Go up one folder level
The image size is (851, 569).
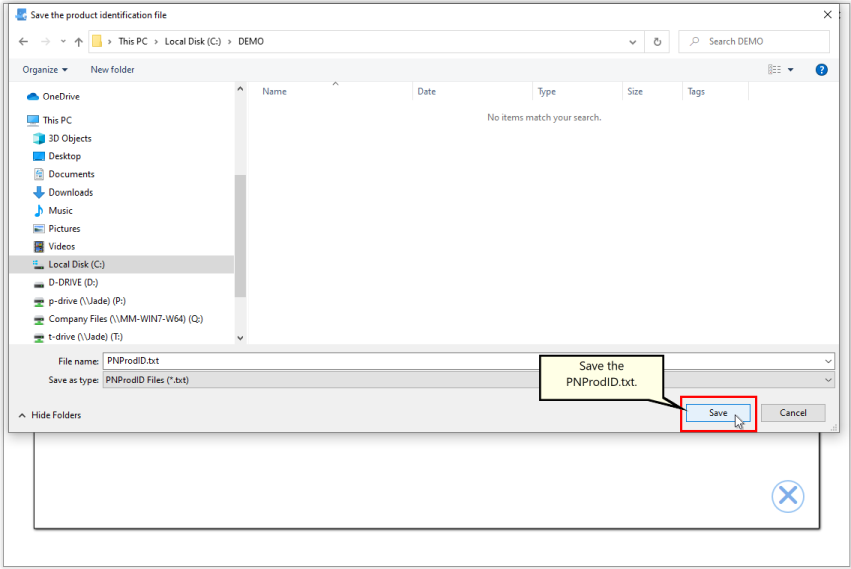pyautogui.click(x=79, y=41)
